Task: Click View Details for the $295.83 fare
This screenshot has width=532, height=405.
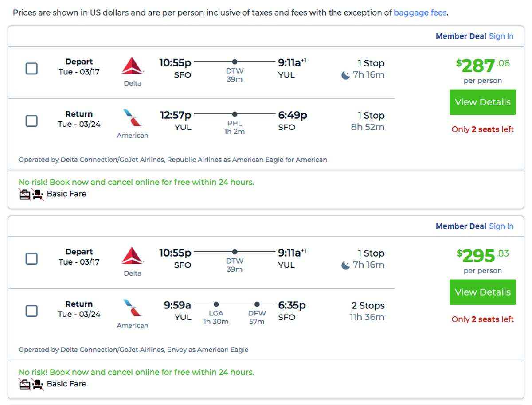Action: tap(482, 292)
